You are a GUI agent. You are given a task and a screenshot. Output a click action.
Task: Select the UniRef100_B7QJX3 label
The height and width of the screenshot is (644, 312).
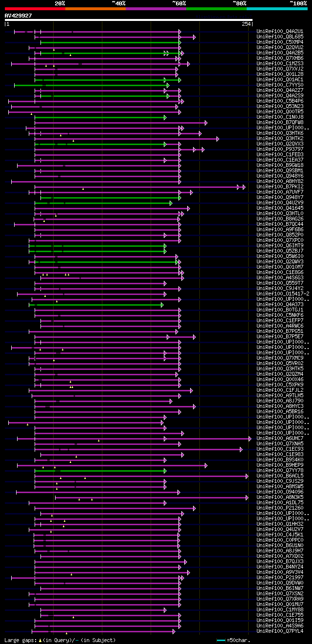(280, 561)
